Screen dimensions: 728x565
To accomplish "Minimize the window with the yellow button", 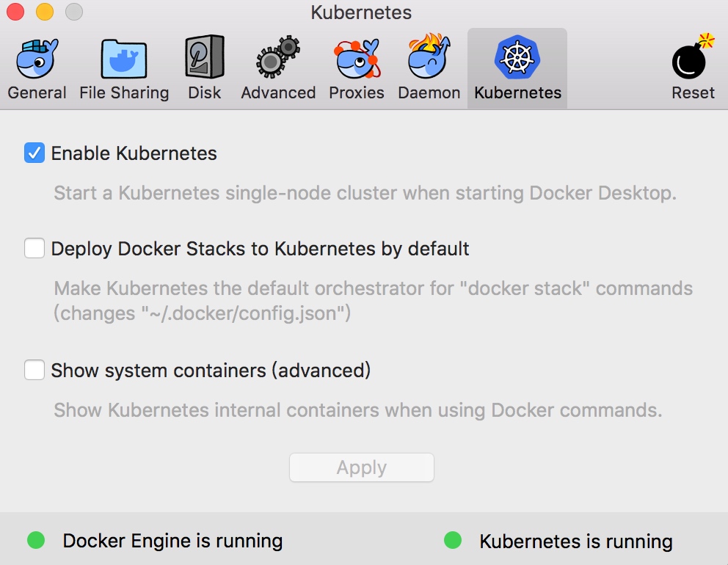I will [45, 12].
